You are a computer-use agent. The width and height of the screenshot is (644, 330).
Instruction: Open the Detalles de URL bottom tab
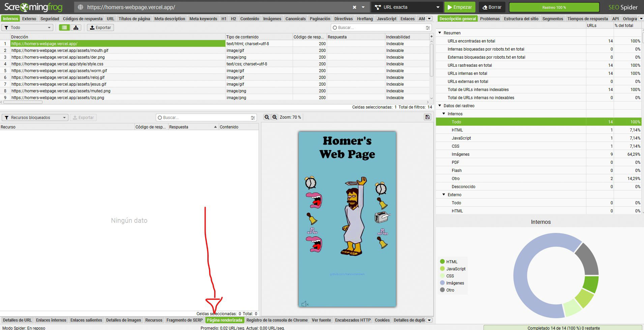17,320
